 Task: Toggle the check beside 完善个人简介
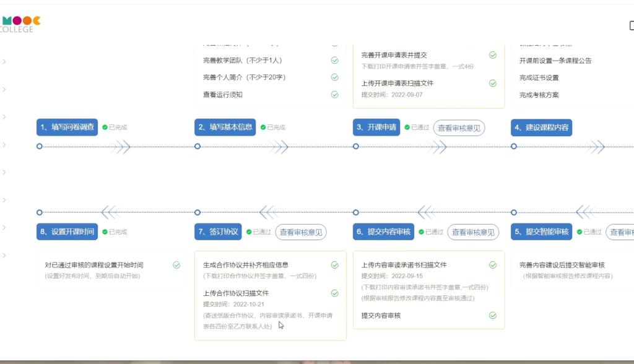[x=334, y=77]
